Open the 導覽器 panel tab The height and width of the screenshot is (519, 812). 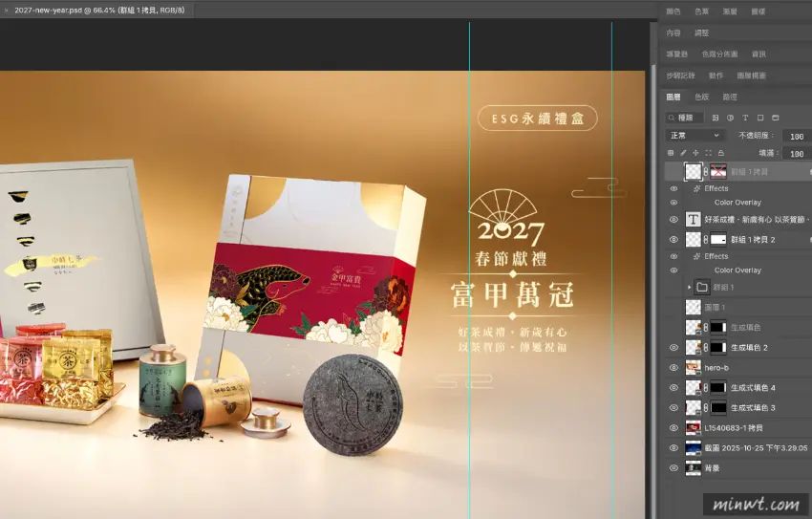tap(677, 54)
